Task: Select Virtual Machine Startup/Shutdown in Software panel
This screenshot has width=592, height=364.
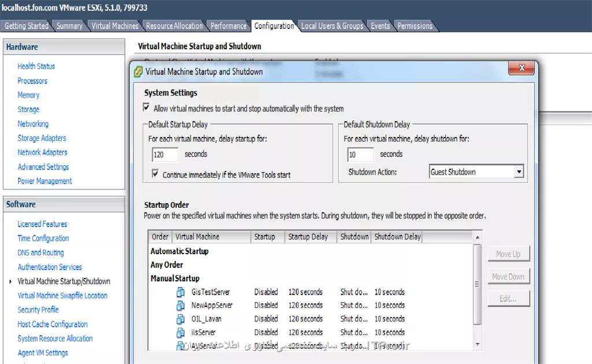Action: (64, 281)
